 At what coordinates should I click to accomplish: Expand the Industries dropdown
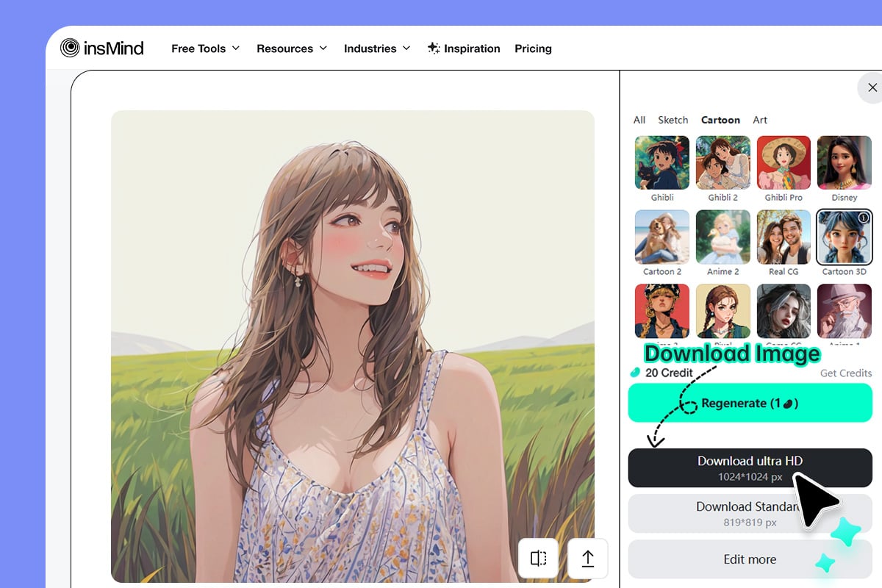point(377,49)
